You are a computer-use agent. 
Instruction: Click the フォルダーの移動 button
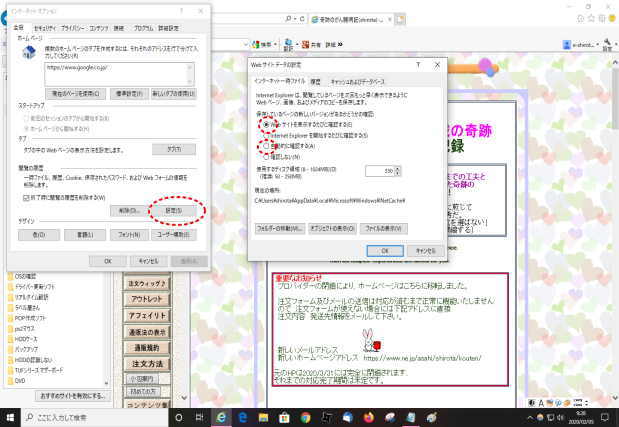pyautogui.click(x=280, y=228)
